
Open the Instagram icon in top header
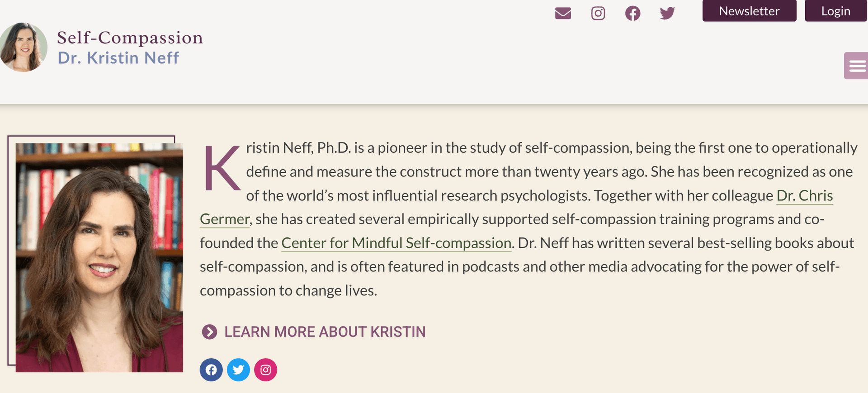click(x=598, y=14)
